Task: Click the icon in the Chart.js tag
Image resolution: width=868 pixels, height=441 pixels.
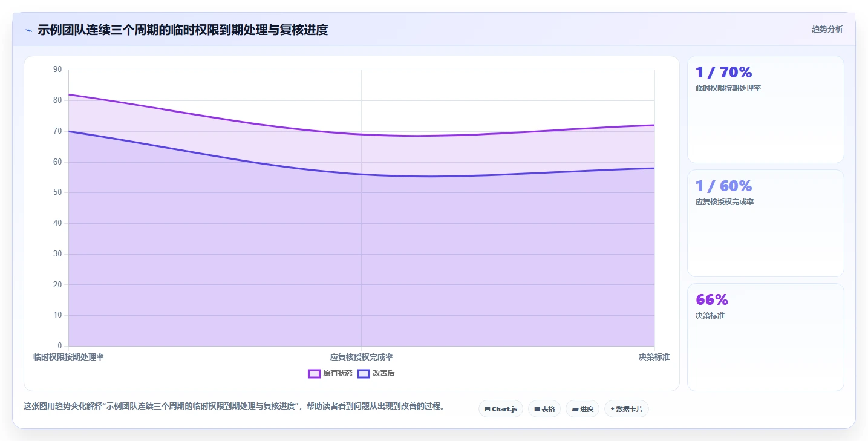Action: coord(488,410)
